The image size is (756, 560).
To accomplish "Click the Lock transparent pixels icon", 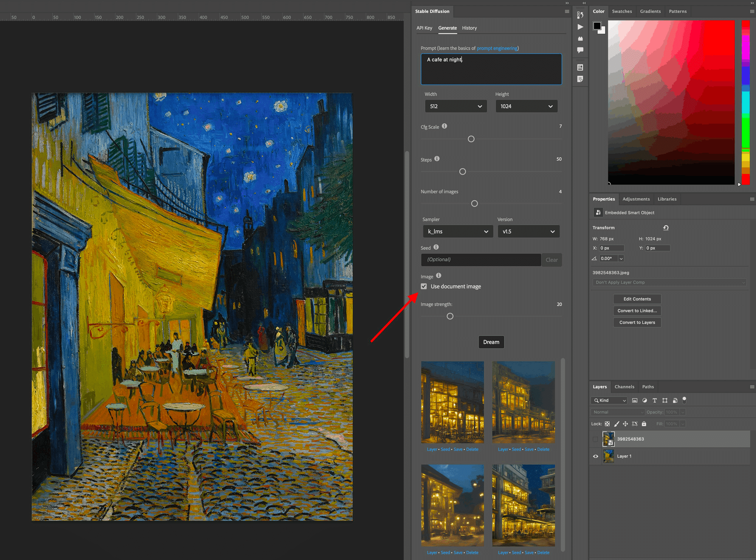I will (x=607, y=423).
